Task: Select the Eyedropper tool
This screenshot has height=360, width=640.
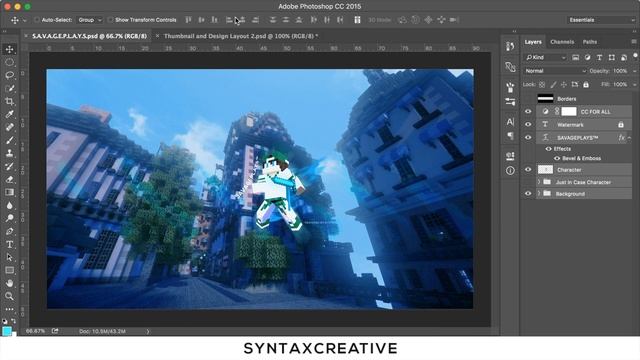Action: (9, 114)
